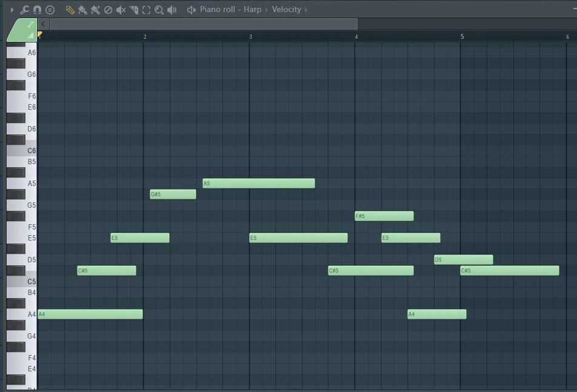The height and width of the screenshot is (392, 577).
Task: Select the Mute notes tool
Action: (121, 10)
